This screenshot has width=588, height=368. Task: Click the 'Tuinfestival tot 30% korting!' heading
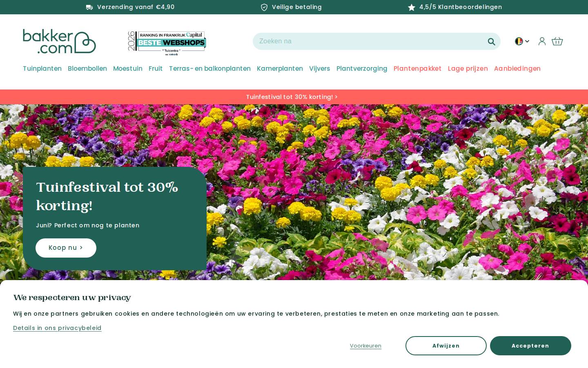[107, 196]
